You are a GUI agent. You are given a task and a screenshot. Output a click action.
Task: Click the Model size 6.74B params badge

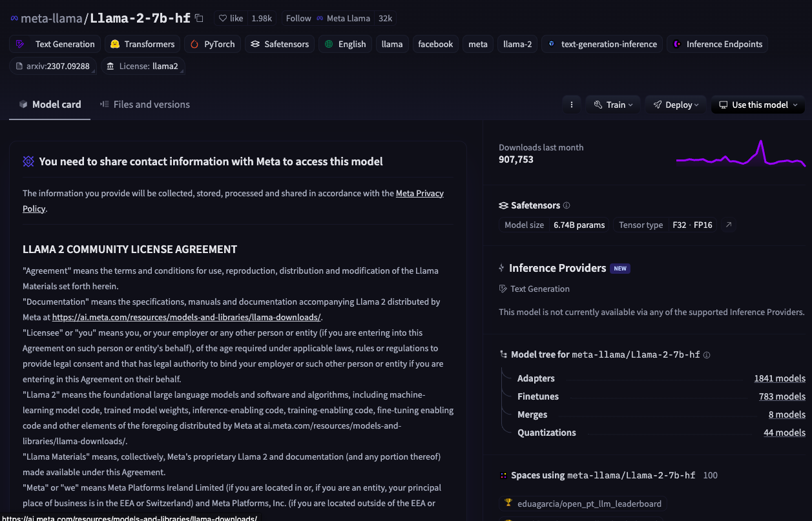tap(554, 225)
